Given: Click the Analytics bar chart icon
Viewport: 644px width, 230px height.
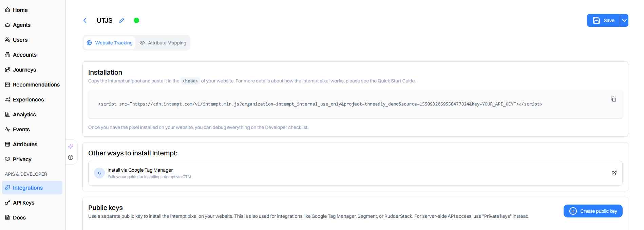Looking at the screenshot, I should point(7,114).
